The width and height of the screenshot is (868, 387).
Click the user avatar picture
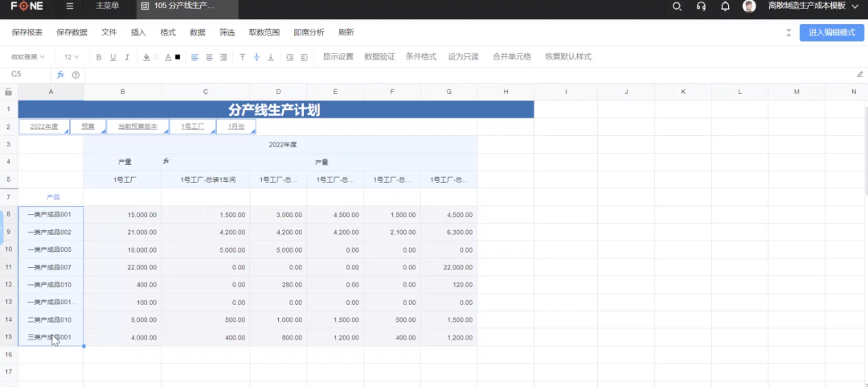pyautogui.click(x=749, y=6)
